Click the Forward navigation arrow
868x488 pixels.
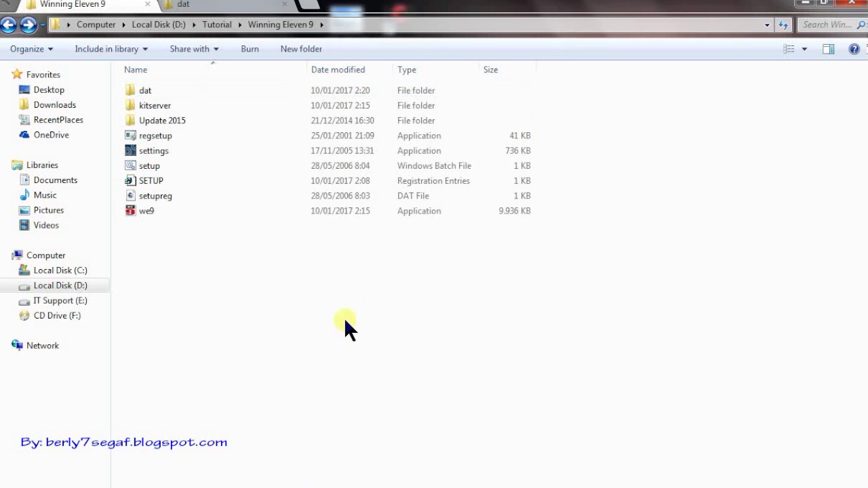28,25
